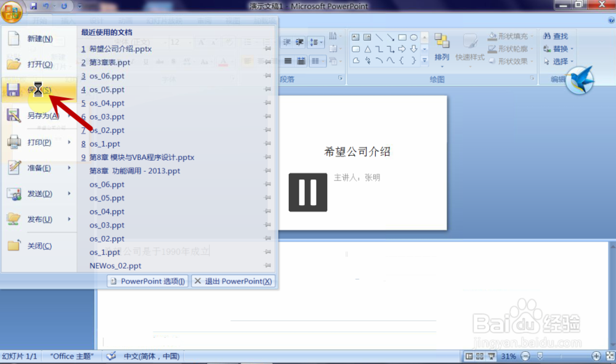
Task: Expand the Prepare (准备) submenu arrow
Action: pos(70,168)
